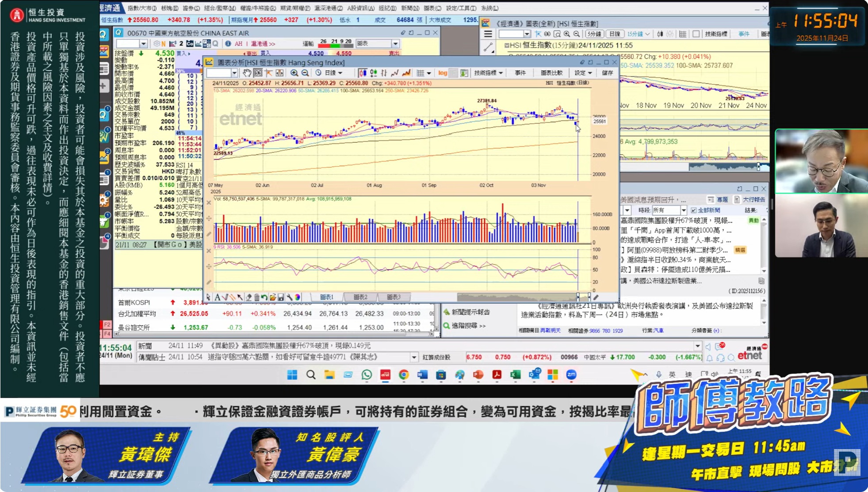Open the 日線 period dropdown

click(x=334, y=73)
